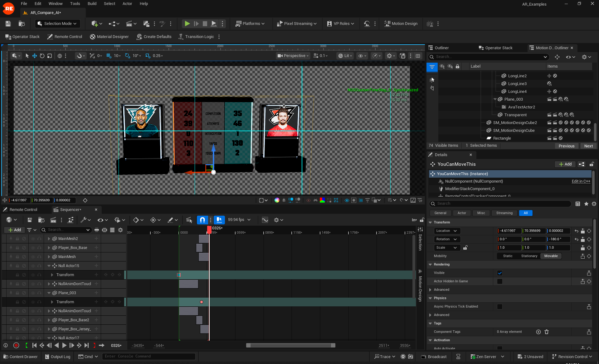Click the Blueprint add-component icon beside Add

[x=582, y=164]
